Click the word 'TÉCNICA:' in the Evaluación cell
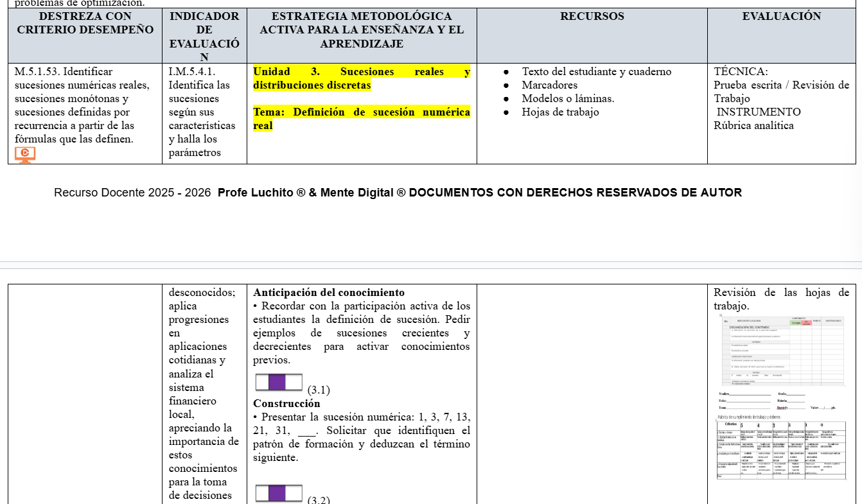 (741, 72)
